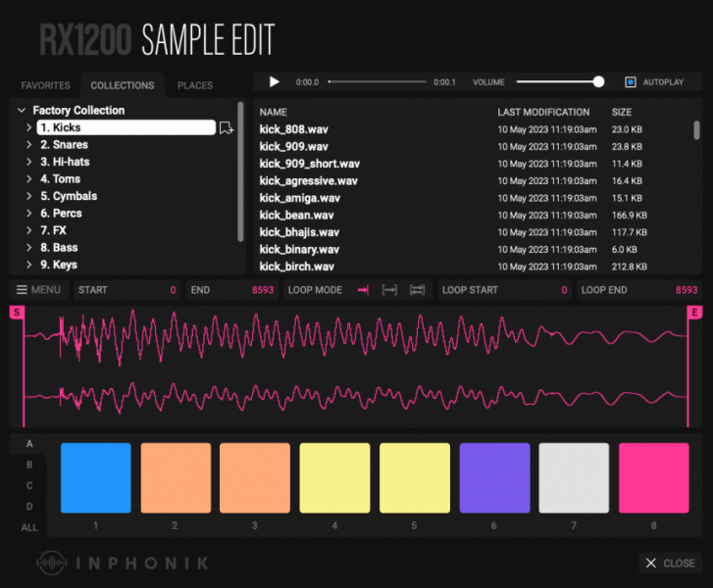Click the LOOP START value field
The width and height of the screenshot is (713, 588).
(x=505, y=290)
